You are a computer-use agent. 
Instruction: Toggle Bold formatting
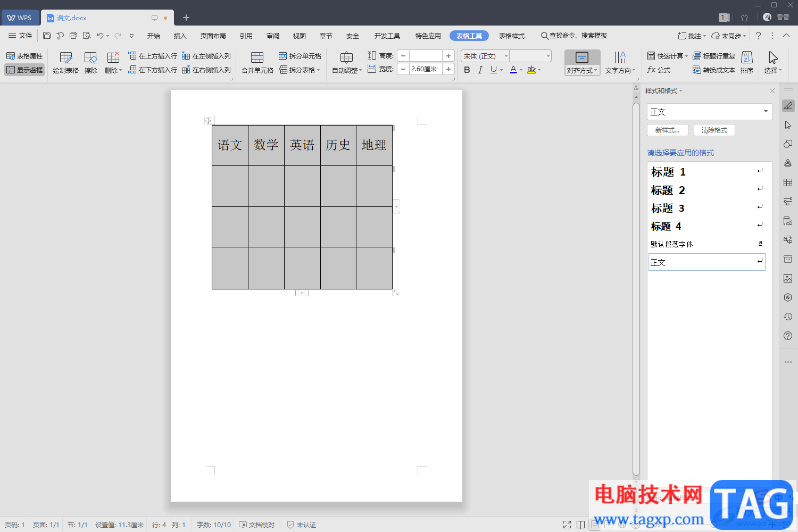point(467,70)
